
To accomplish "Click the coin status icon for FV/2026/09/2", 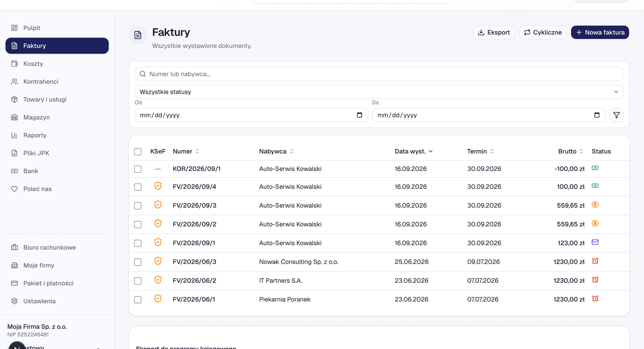I will coord(595,223).
